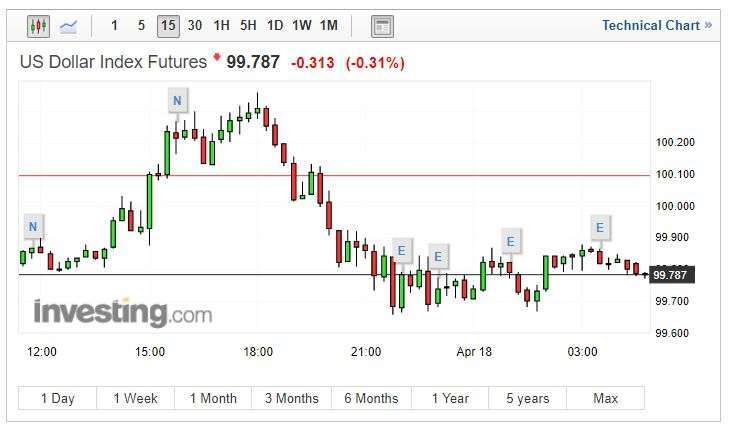Viewport: 730px width, 431px height.
Task: Select the 1H interval
Action: coord(221,26)
